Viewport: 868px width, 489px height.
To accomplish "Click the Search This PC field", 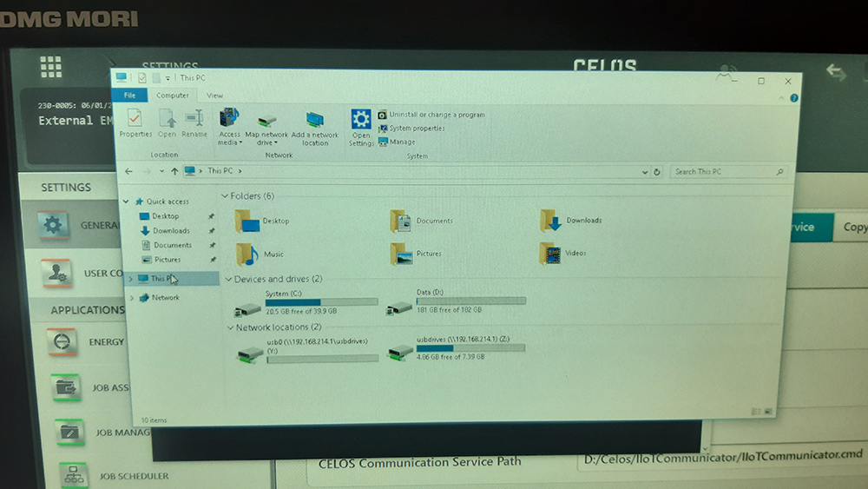I will 729,172.
